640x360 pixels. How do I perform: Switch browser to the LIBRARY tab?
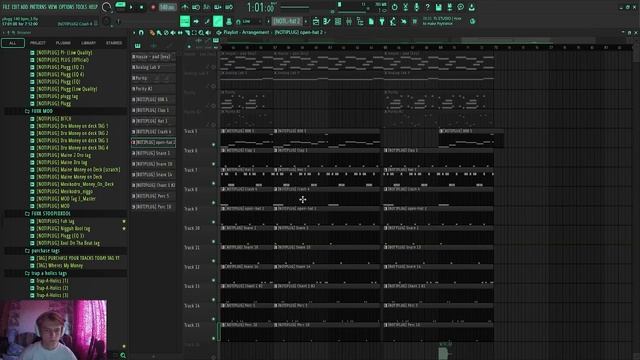tap(89, 43)
